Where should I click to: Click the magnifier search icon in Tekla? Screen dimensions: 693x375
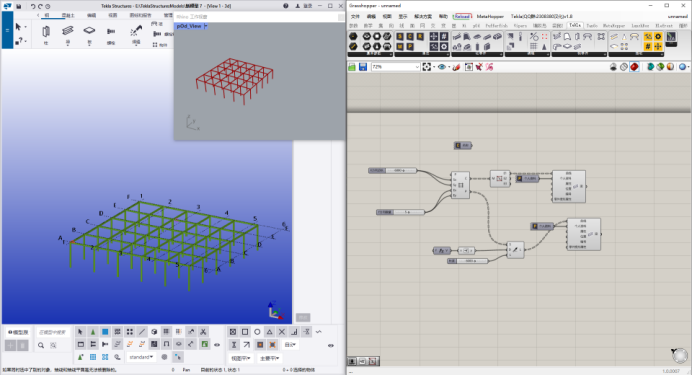pos(41,345)
